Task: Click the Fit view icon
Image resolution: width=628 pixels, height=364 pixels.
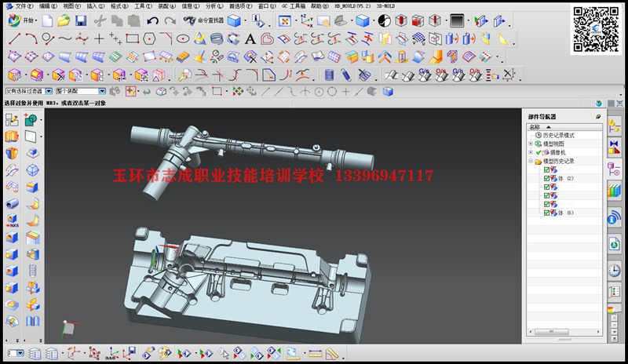Action: pyautogui.click(x=284, y=21)
